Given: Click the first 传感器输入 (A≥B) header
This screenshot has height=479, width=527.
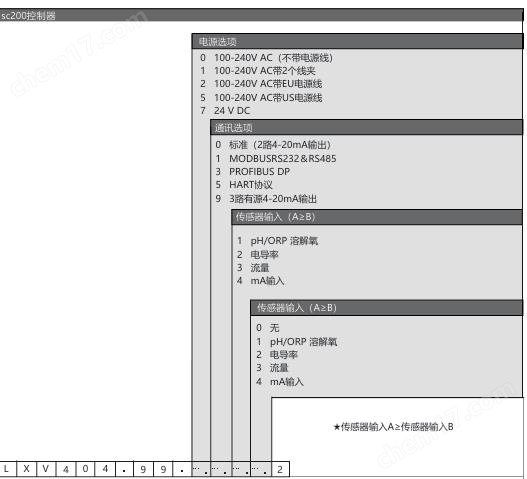Looking at the screenshot, I should (x=376, y=217).
